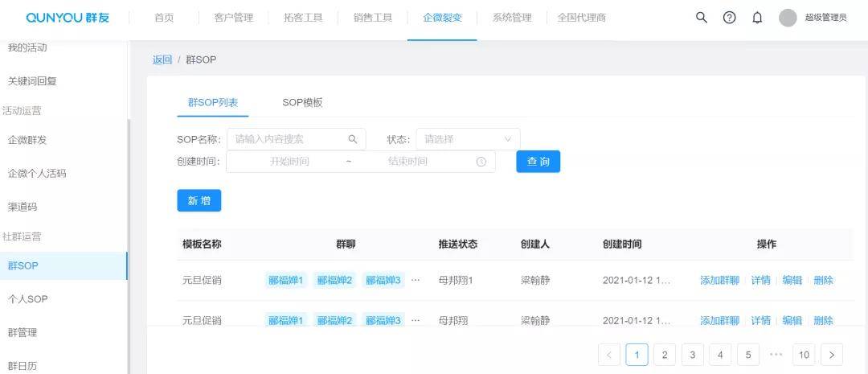
Task: Click the 查询 button
Action: pos(538,161)
